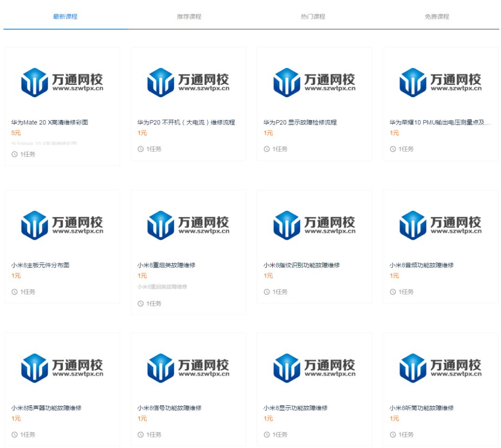
Task: Click the title 小米8指纹识别功能故障维修
Action: (302, 265)
